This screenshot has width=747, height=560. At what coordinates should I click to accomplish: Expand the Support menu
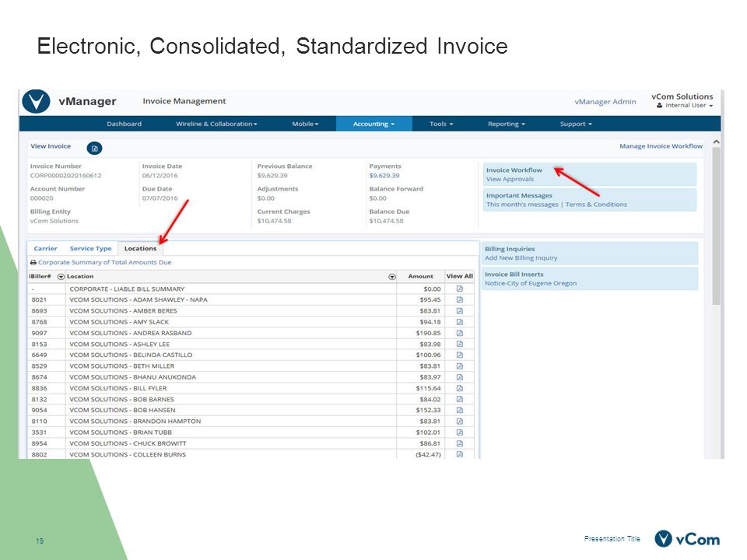576,124
